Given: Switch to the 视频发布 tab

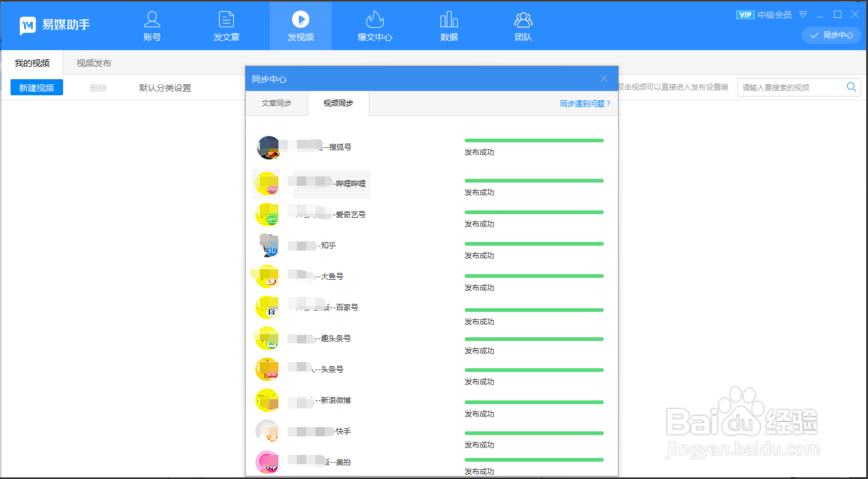Looking at the screenshot, I should 93,63.
